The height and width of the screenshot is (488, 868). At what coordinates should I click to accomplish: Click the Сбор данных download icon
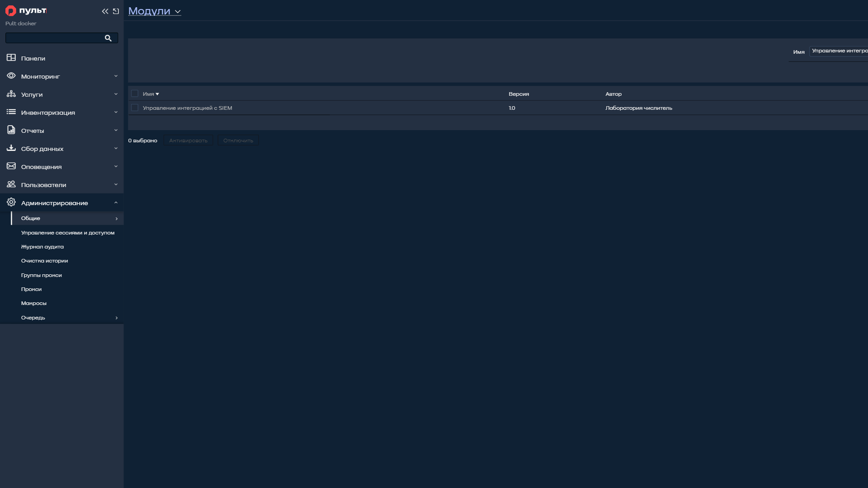point(11,148)
